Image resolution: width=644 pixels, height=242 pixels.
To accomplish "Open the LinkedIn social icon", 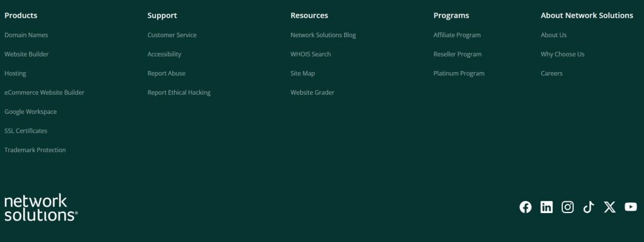I will point(547,207).
